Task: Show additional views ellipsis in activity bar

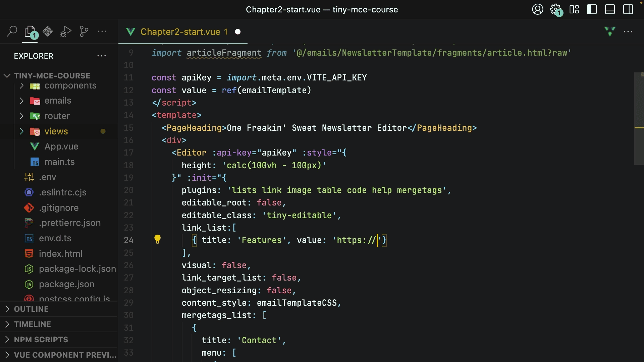Action: 102,32
